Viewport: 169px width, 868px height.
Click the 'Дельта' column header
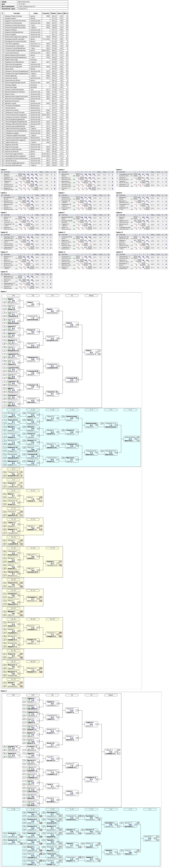tap(60, 13)
